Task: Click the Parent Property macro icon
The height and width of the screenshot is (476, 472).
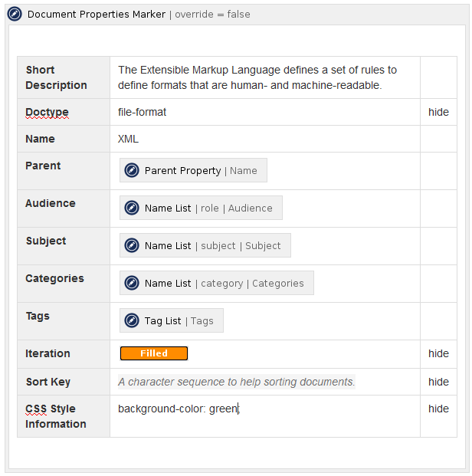Action: pos(132,170)
